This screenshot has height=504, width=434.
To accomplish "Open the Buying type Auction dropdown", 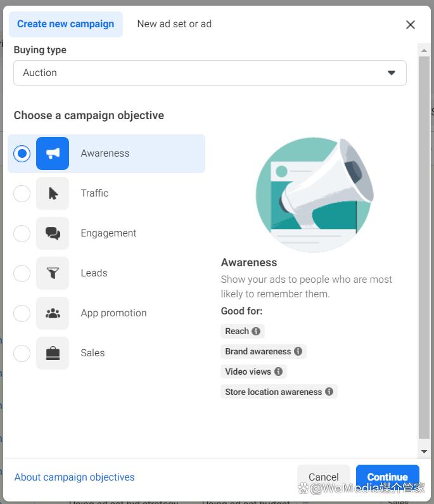I will pyautogui.click(x=210, y=73).
